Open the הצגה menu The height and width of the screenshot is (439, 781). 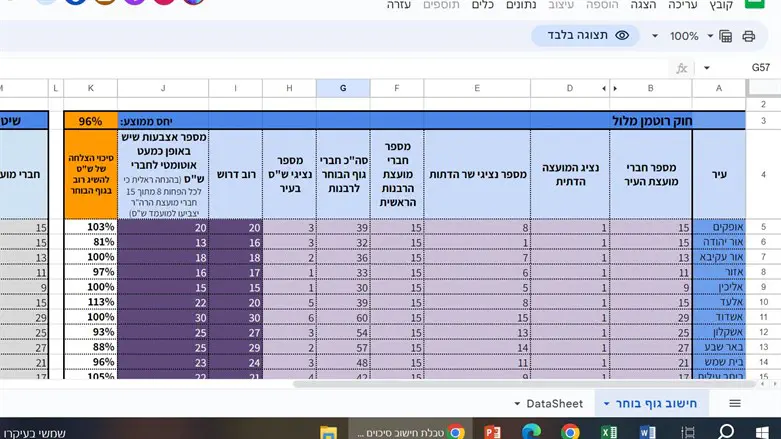[x=643, y=5]
